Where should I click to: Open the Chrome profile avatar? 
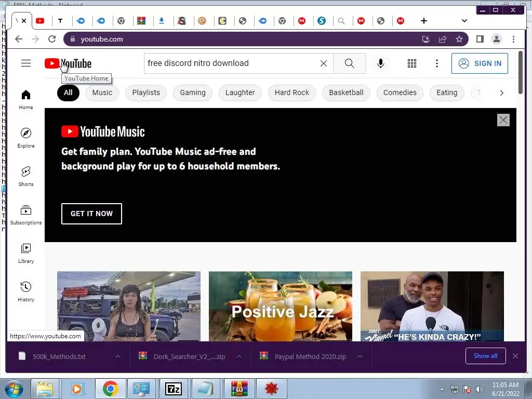coord(496,39)
